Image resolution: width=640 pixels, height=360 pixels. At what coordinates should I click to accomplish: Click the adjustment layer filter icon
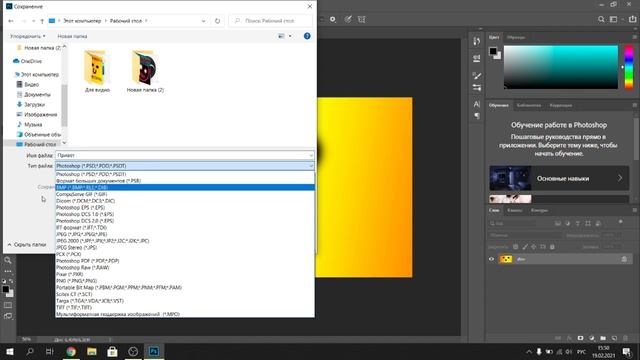coord(568,223)
